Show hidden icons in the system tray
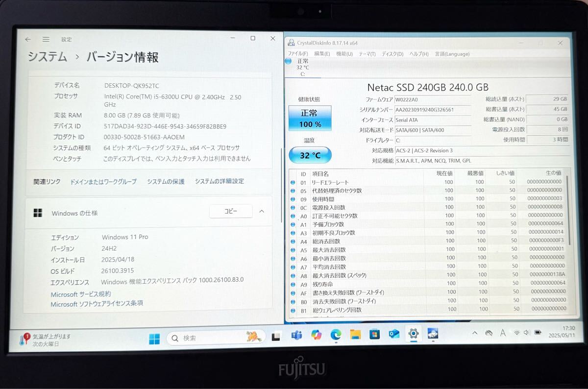The height and width of the screenshot is (389, 588). point(474,333)
